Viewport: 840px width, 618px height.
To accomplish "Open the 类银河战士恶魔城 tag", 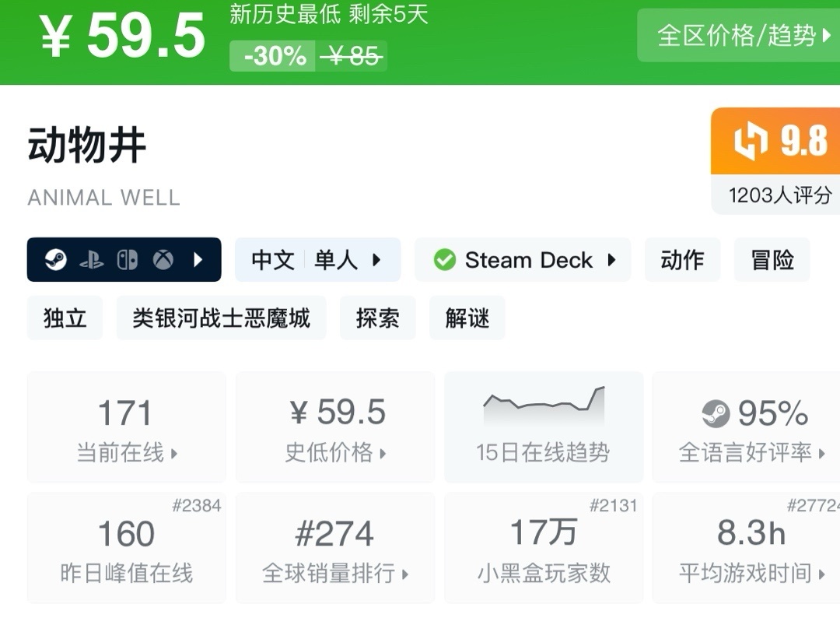I will [221, 318].
